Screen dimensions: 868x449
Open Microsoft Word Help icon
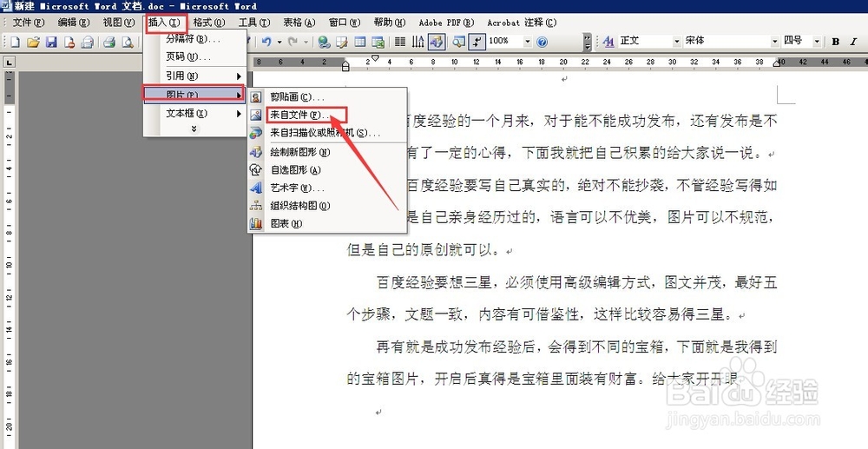542,42
